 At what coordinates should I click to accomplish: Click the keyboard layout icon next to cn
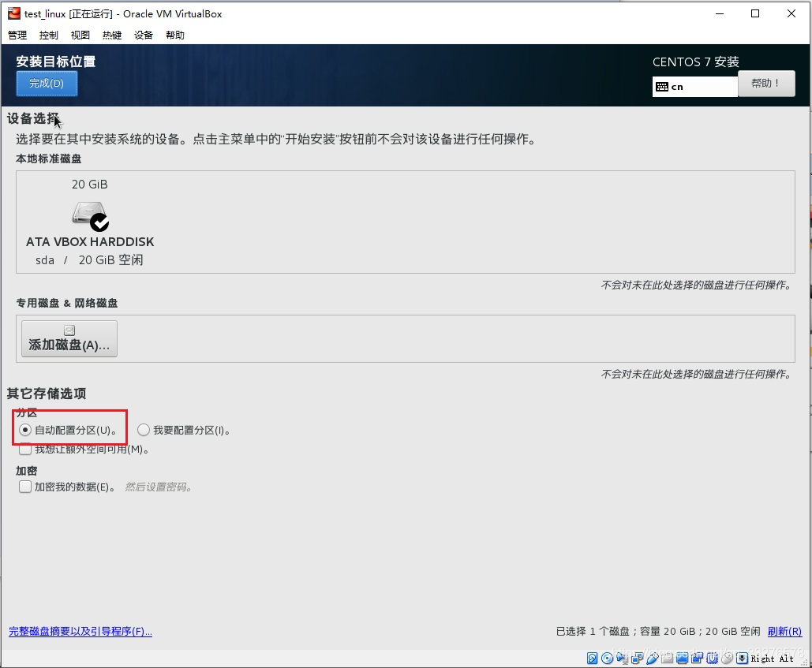[x=662, y=87]
